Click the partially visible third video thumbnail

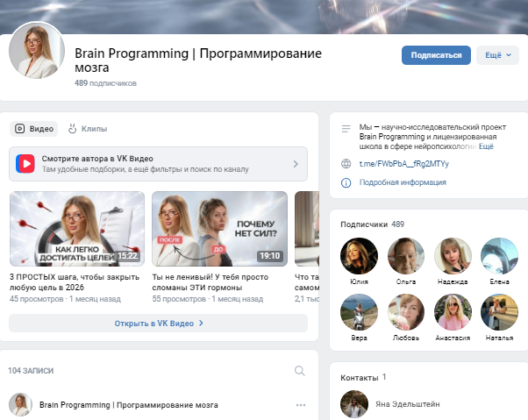[x=307, y=229]
